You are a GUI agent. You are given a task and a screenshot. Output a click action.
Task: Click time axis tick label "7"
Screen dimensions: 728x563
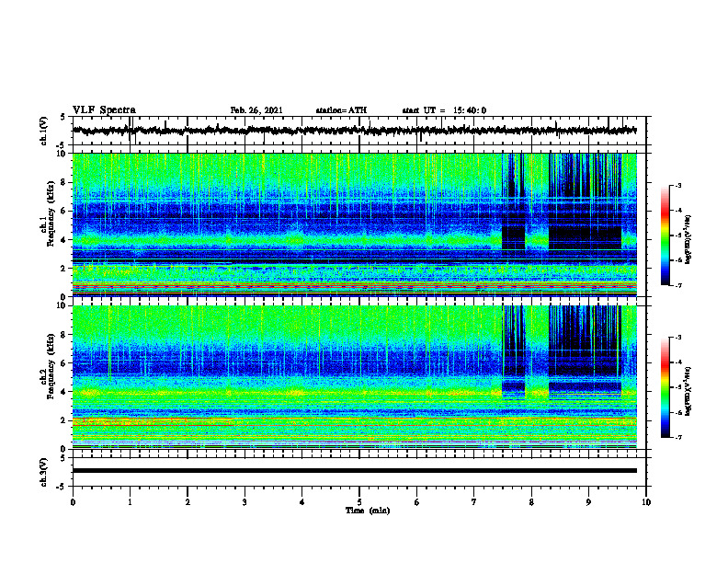(474, 502)
